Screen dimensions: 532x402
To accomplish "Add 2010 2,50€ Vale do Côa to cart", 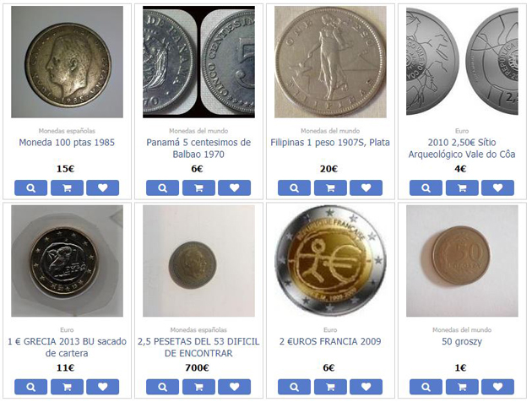I will (462, 188).
